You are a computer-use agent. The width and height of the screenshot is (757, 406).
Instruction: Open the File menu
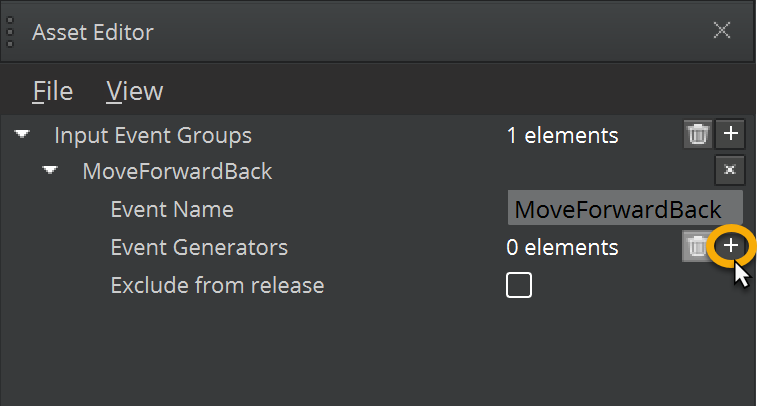pos(53,91)
